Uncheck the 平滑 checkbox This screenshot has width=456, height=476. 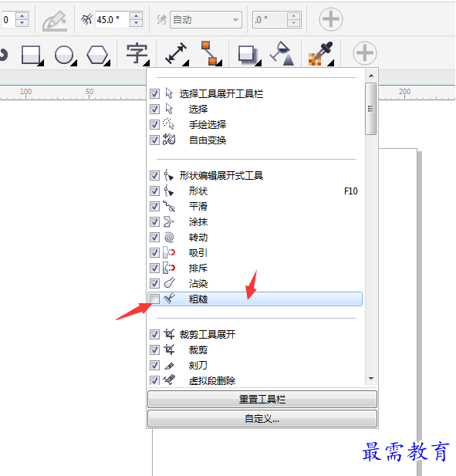[154, 207]
